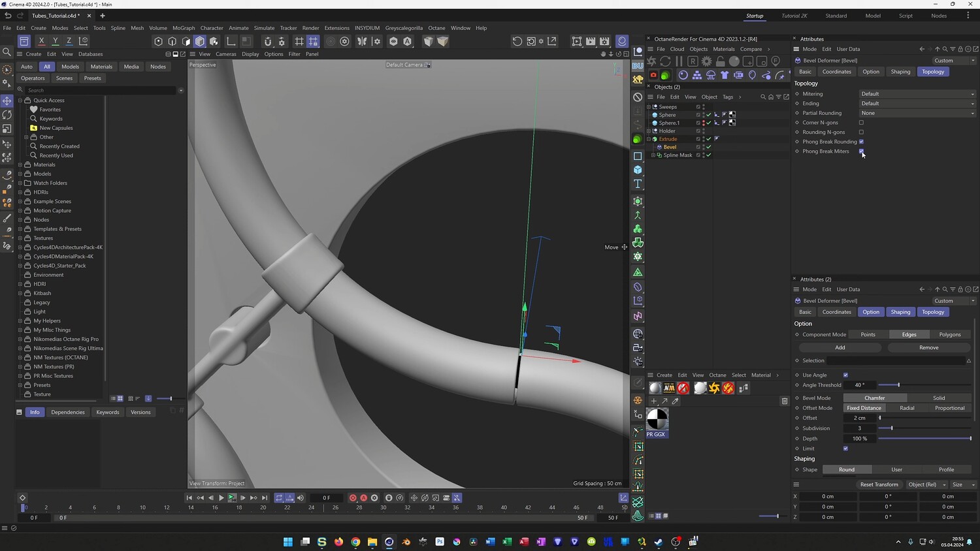Click Octane clay mode sphere icon
The height and width of the screenshot is (551, 980).
click(x=734, y=61)
